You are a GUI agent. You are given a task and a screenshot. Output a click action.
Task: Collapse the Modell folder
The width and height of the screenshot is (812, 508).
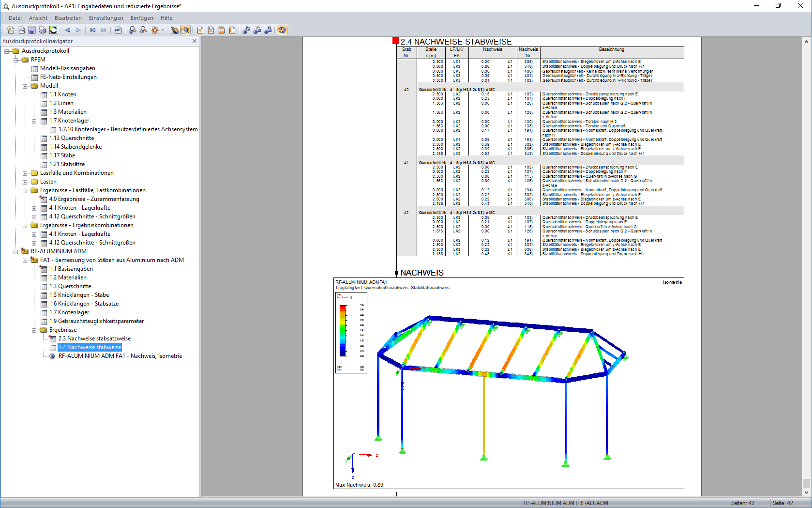25,86
